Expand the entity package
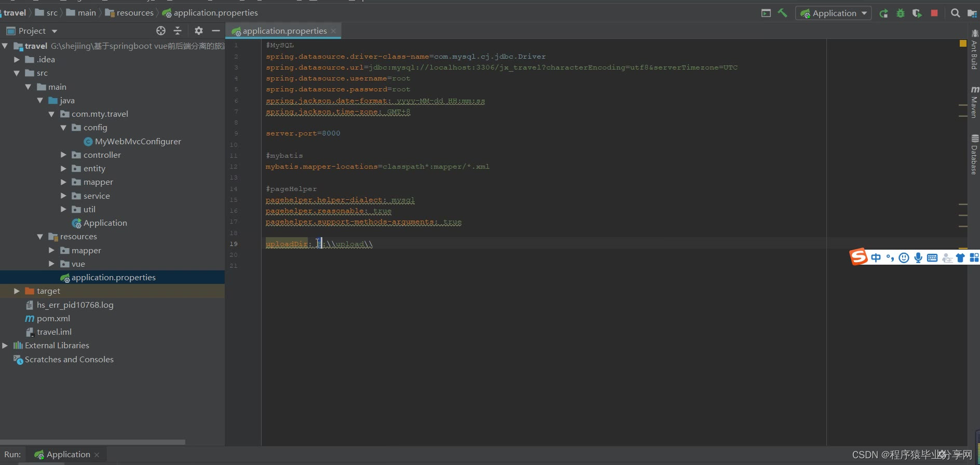This screenshot has height=465, width=980. (x=63, y=168)
